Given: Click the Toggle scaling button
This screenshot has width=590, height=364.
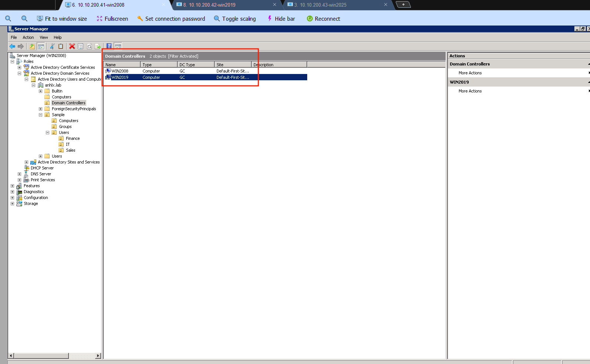Looking at the screenshot, I should coord(235,18).
